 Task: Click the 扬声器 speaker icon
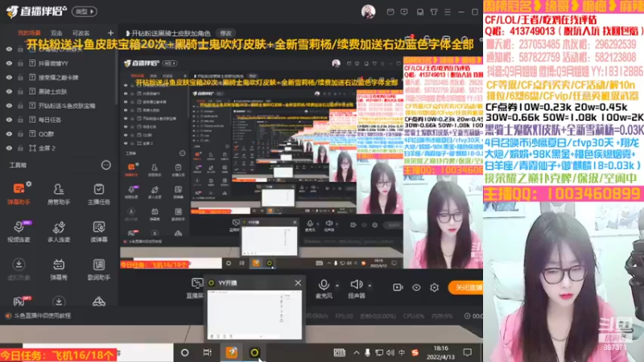(x=356, y=285)
